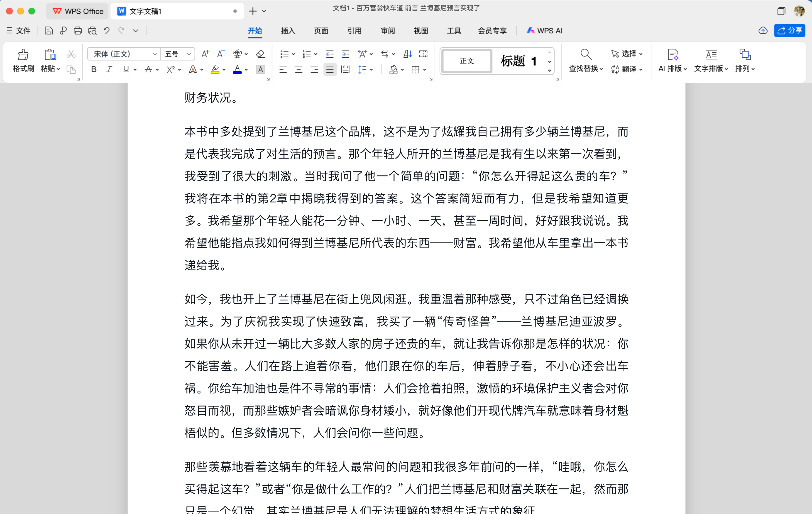Click the Find and Replace magnifier icon
The image size is (812, 514).
click(586, 54)
